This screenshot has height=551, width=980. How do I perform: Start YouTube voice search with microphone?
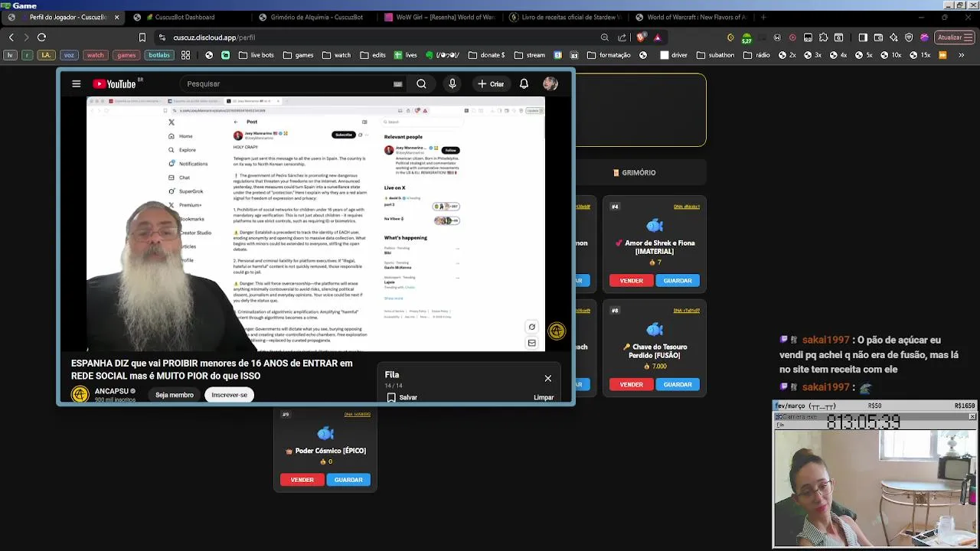452,83
